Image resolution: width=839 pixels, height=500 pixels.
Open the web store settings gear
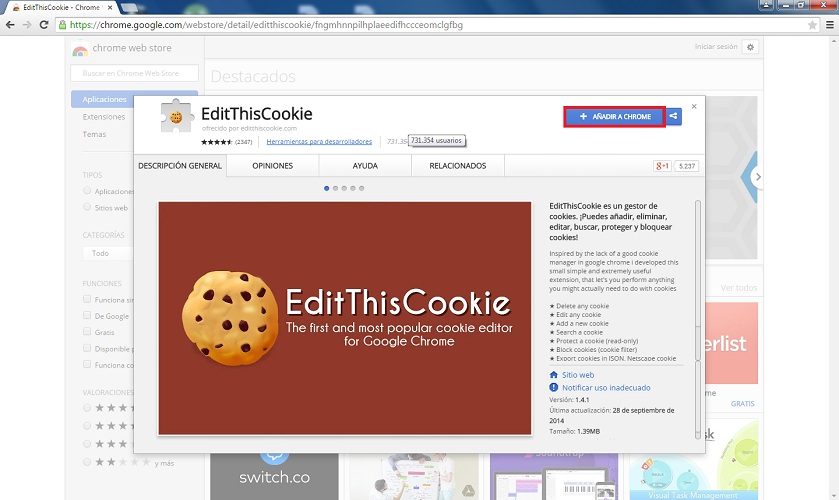[x=750, y=47]
